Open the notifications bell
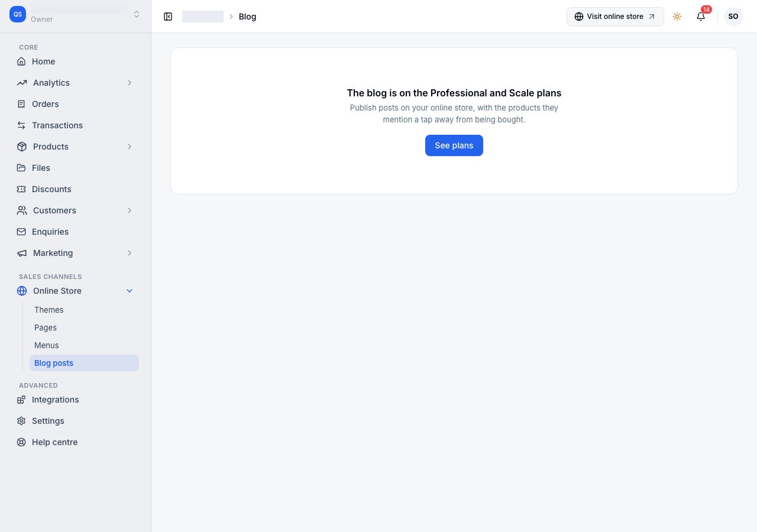Screen dimensions: 757x532 701,17
